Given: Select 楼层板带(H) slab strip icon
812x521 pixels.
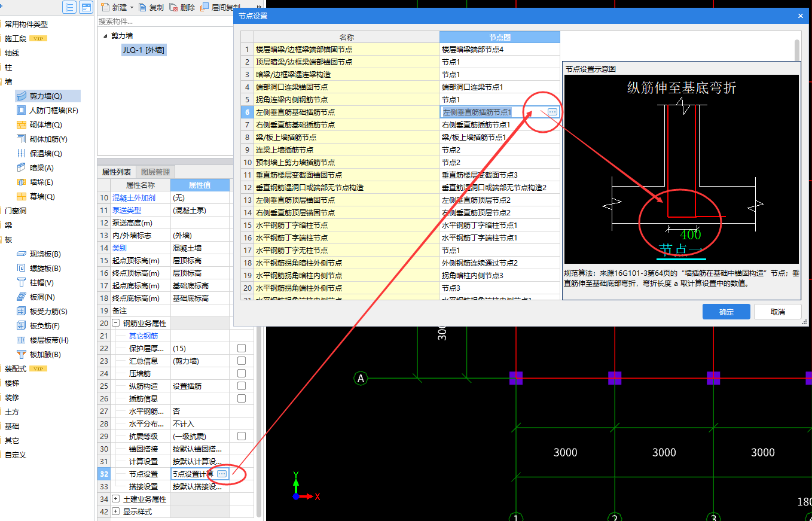Looking at the screenshot, I should (x=22, y=340).
